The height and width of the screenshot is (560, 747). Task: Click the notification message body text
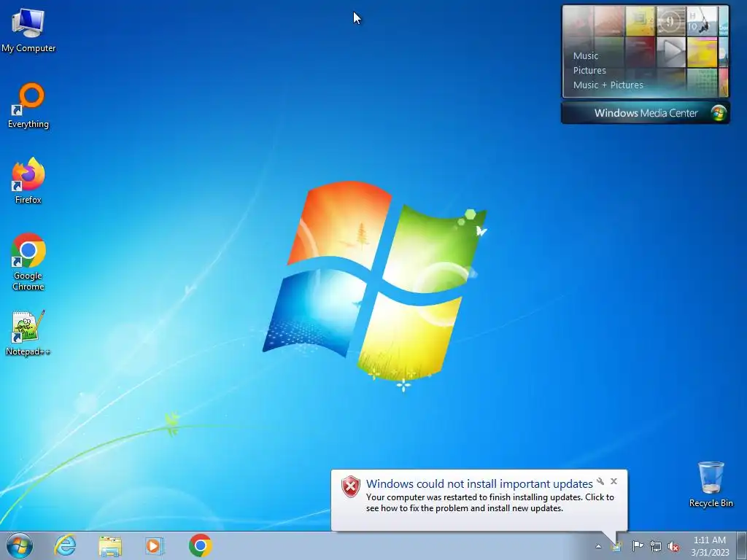[x=489, y=503]
